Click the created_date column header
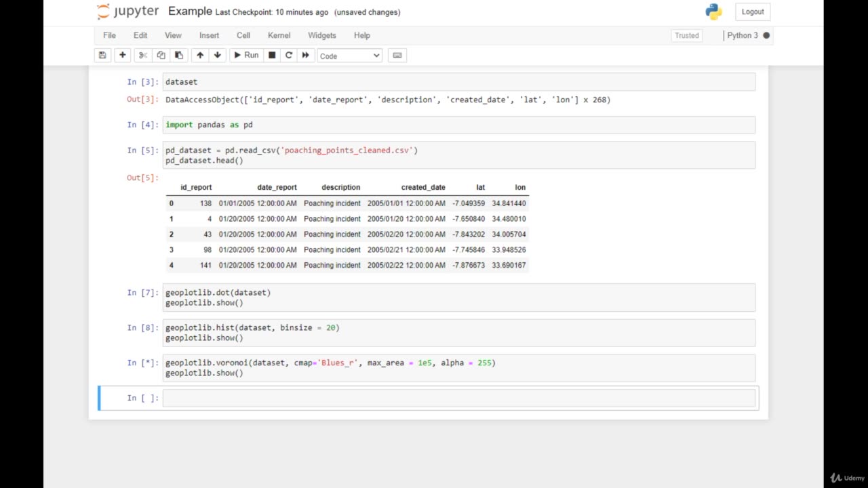 tap(423, 188)
